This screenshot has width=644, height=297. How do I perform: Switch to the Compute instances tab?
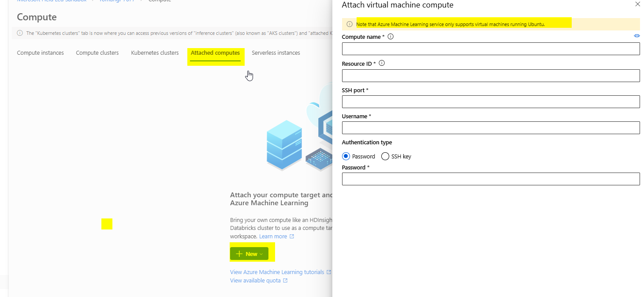[x=40, y=53]
